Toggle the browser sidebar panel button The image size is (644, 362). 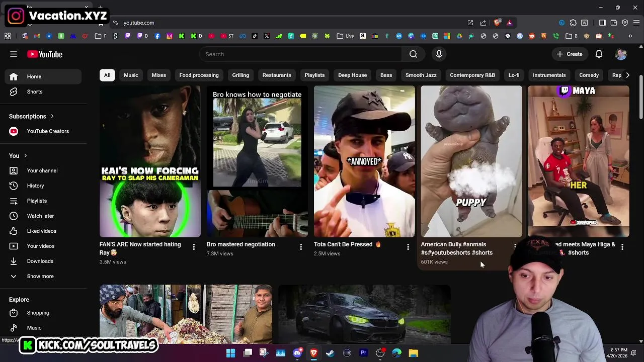coord(602,23)
